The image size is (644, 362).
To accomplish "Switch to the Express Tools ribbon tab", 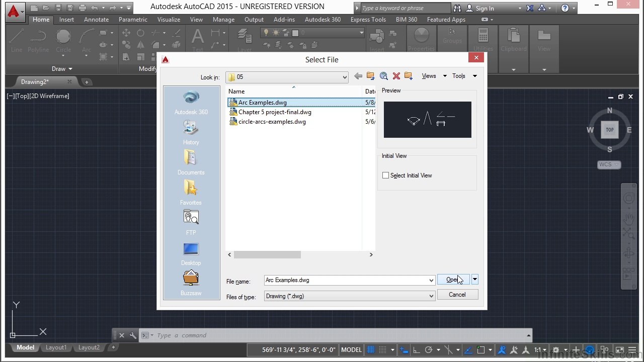I will pos(368,20).
